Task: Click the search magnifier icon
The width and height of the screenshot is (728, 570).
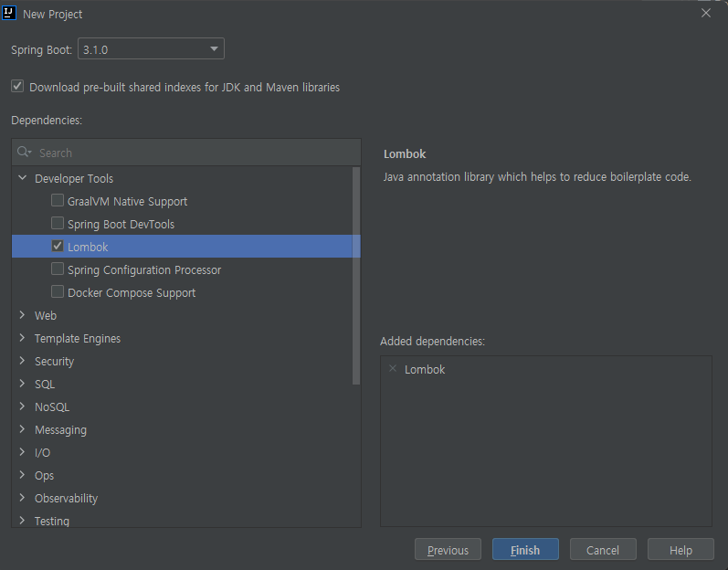Action: [x=24, y=153]
